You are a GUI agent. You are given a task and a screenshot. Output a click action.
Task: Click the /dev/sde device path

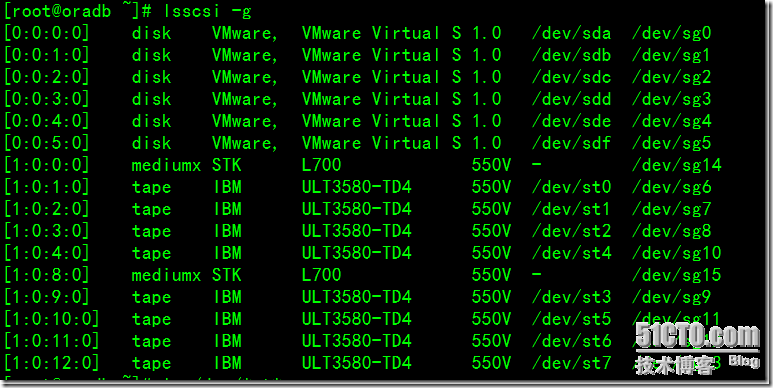[571, 121]
